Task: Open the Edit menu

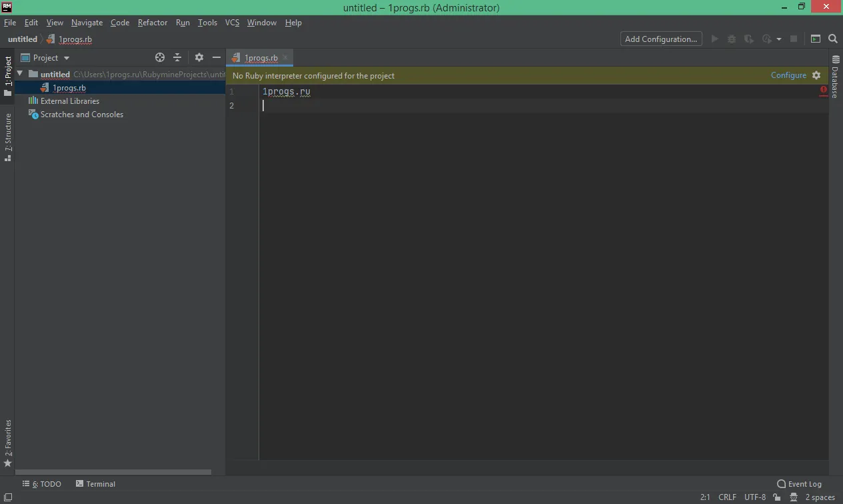Action: tap(31, 23)
